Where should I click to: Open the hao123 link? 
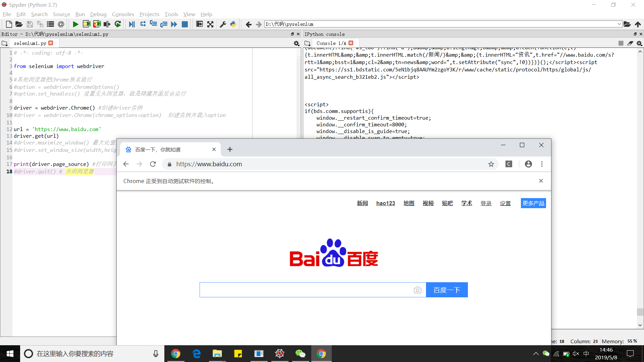click(385, 203)
